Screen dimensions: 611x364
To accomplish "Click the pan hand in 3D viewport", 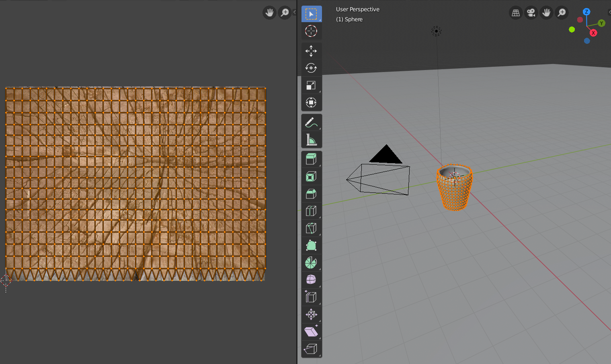I will (x=546, y=13).
